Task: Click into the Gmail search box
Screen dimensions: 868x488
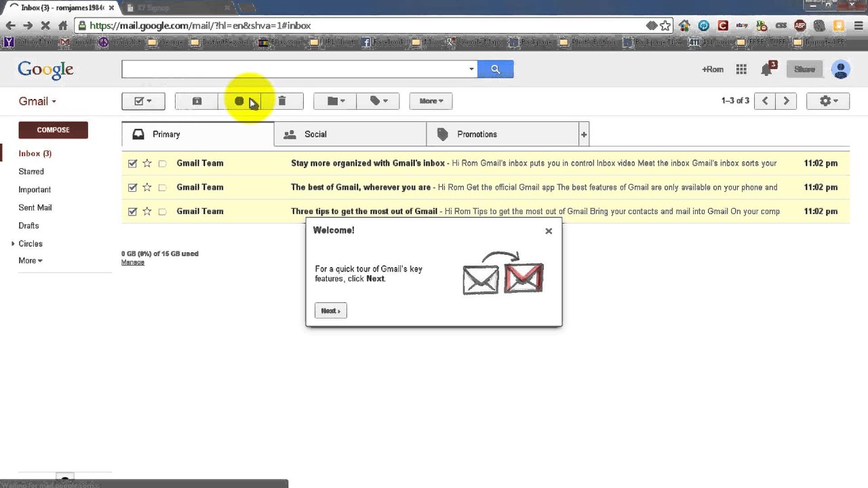Action: point(294,69)
